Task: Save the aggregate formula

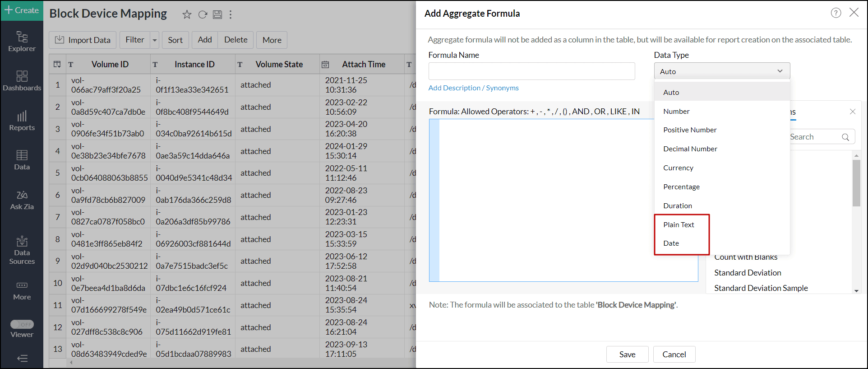Action: 627,355
